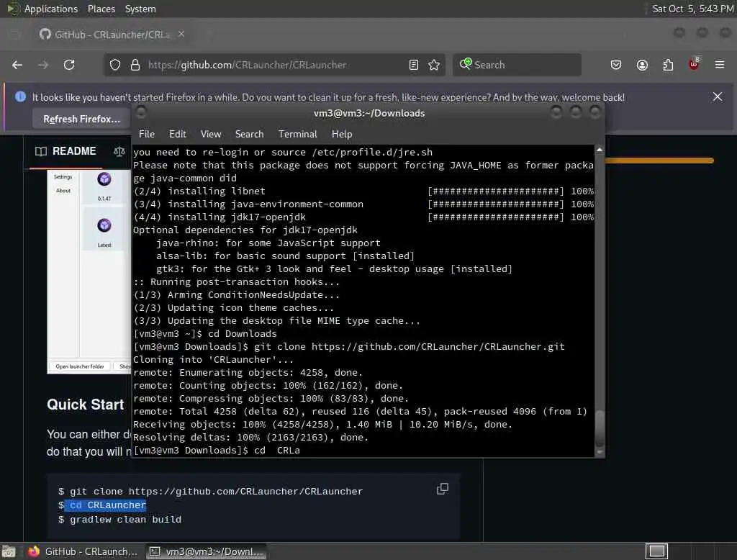Open the Firefox account icon
The height and width of the screenshot is (560, 737).
[642, 65]
